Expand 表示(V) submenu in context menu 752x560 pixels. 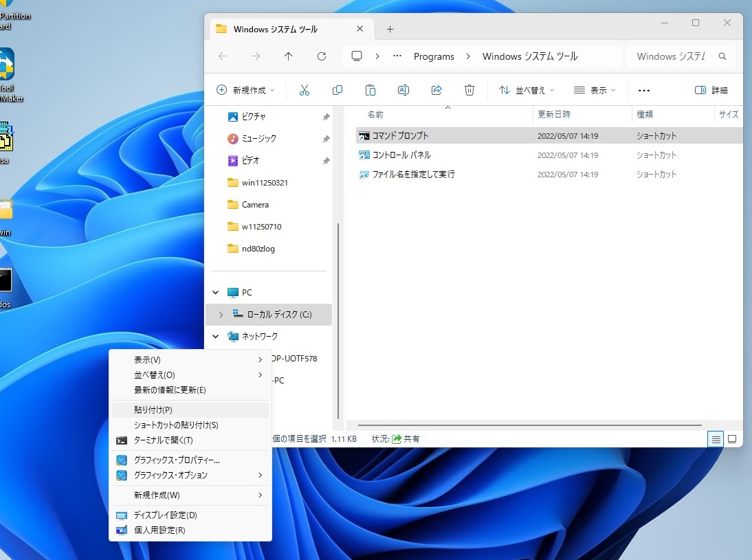click(x=190, y=359)
